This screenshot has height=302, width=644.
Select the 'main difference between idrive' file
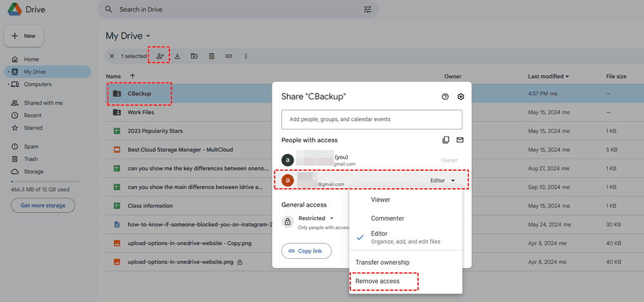point(195,187)
